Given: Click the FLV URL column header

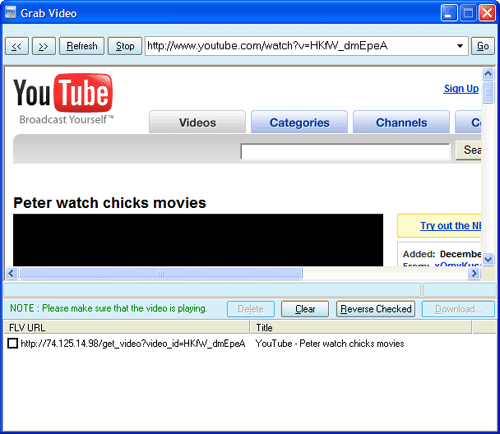Looking at the screenshot, I should (127, 328).
